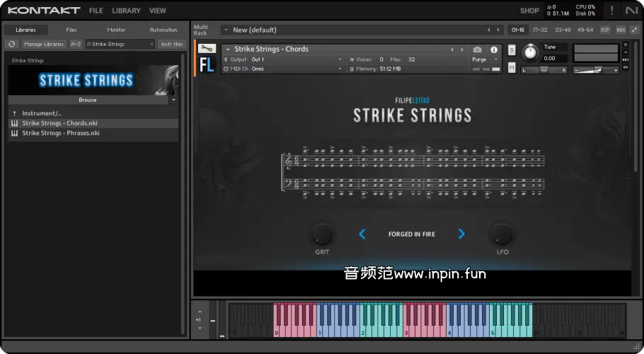Load Strike Strings - Phrases.nki
This screenshot has width=644, height=354.
click(x=93, y=133)
